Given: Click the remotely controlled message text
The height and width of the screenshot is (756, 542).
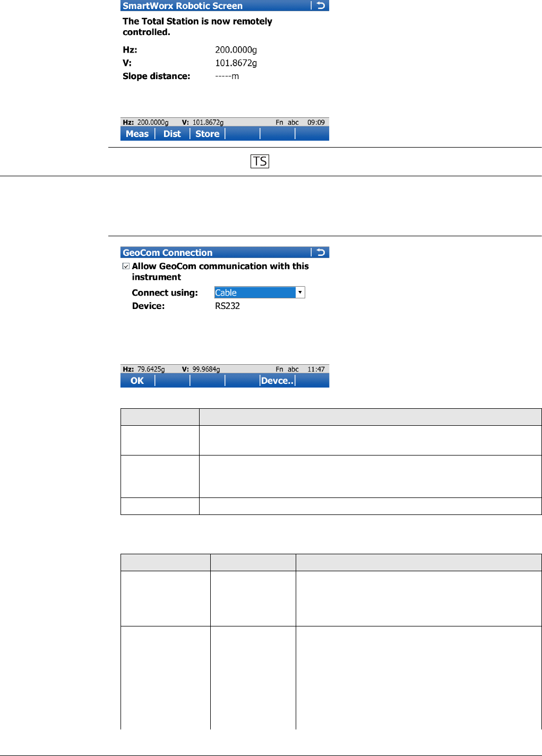Looking at the screenshot, I should tap(197, 27).
